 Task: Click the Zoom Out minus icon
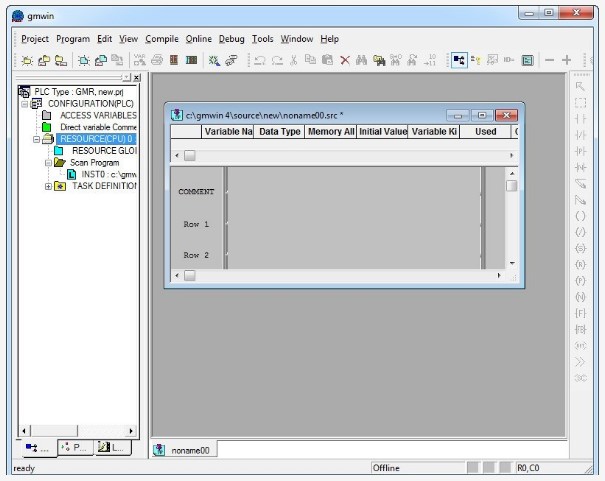[550, 61]
